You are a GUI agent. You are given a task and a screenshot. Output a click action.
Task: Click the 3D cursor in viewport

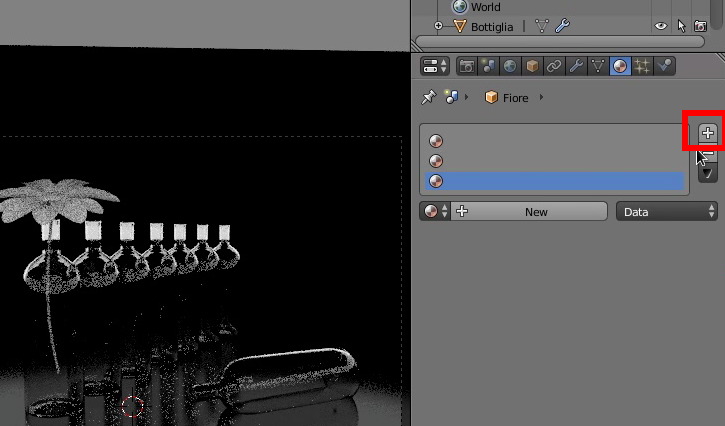tap(133, 406)
